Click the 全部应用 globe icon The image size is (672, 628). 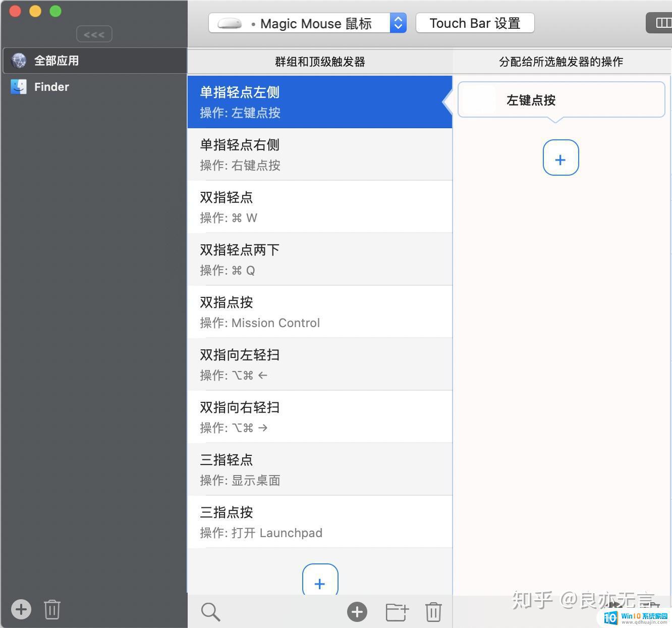click(x=19, y=61)
